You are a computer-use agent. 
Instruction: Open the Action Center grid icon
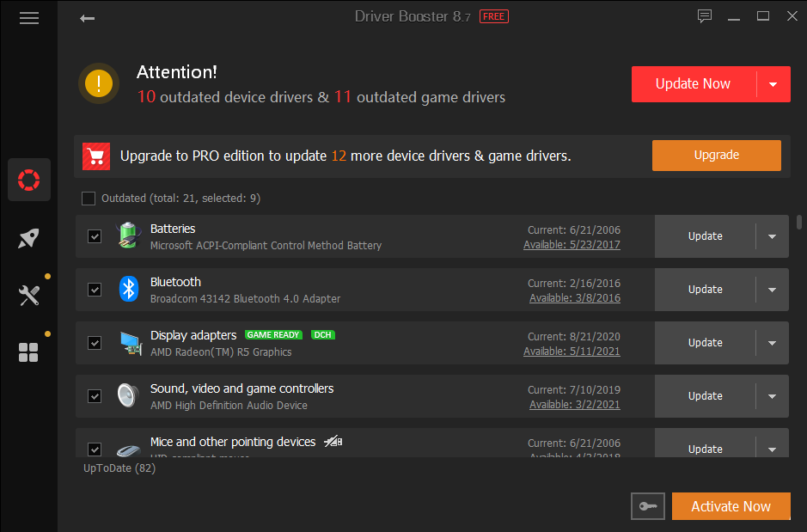pyautogui.click(x=28, y=352)
